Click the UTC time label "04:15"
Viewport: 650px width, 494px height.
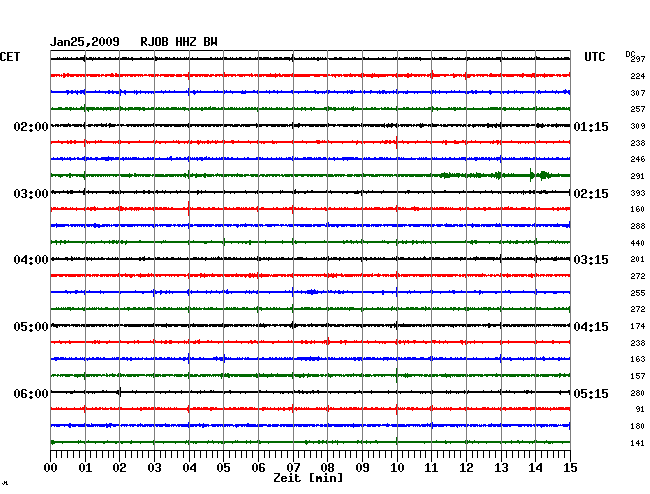coord(591,327)
